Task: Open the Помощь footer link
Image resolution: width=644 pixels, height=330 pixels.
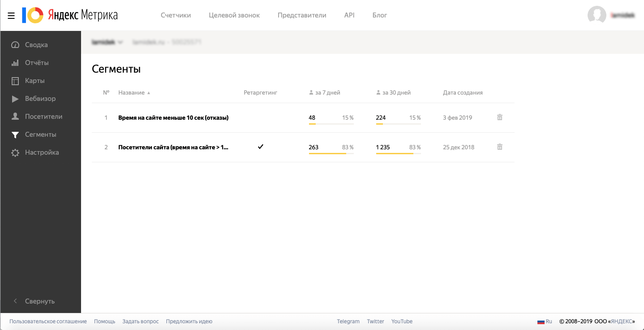Action: tap(104, 321)
